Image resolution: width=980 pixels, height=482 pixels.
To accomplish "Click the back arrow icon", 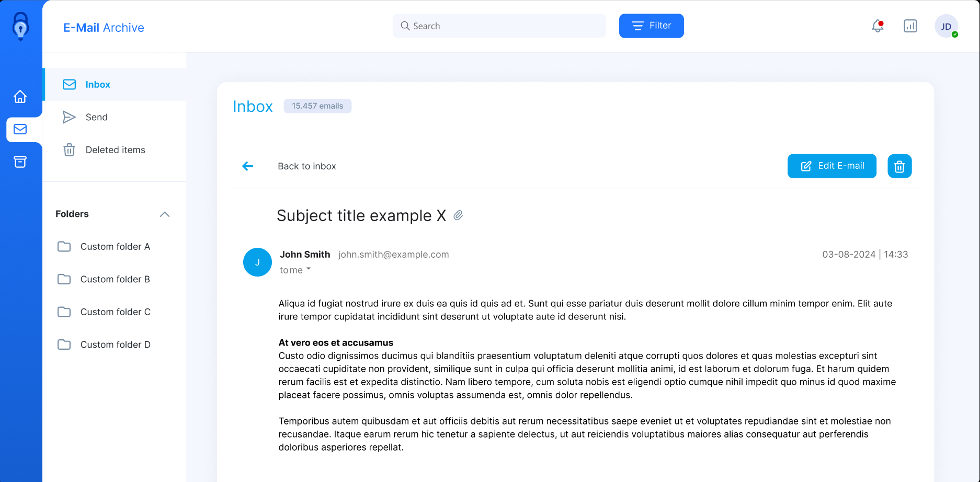I will pos(248,166).
